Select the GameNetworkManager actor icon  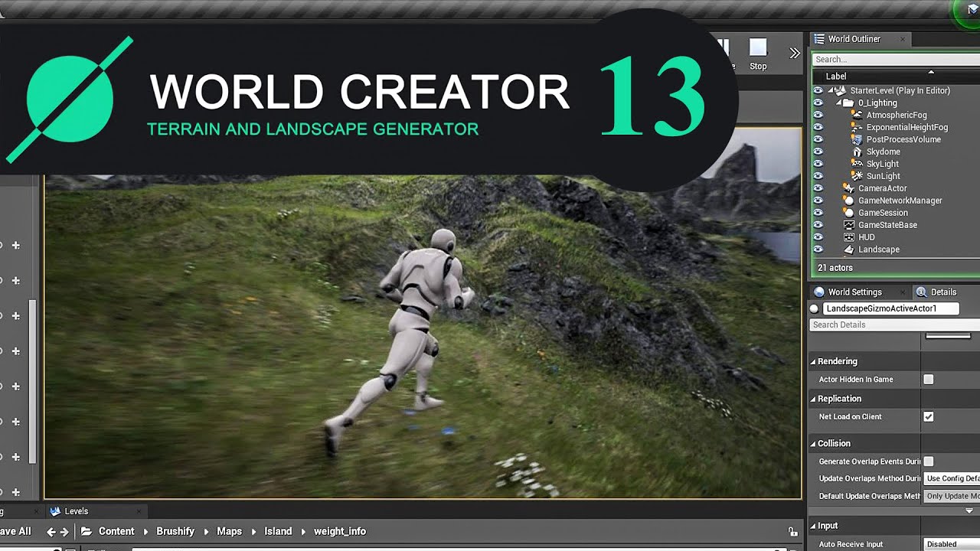click(x=848, y=201)
